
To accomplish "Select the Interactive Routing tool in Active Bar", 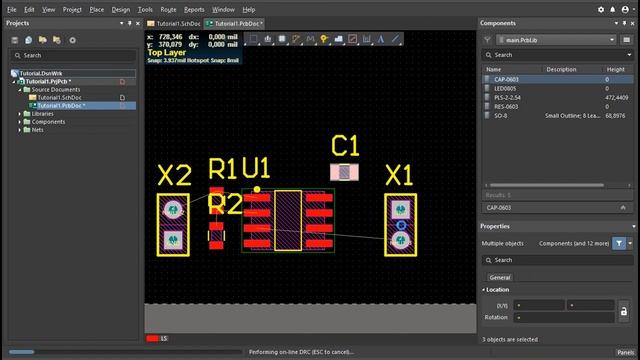I will pos(296,39).
